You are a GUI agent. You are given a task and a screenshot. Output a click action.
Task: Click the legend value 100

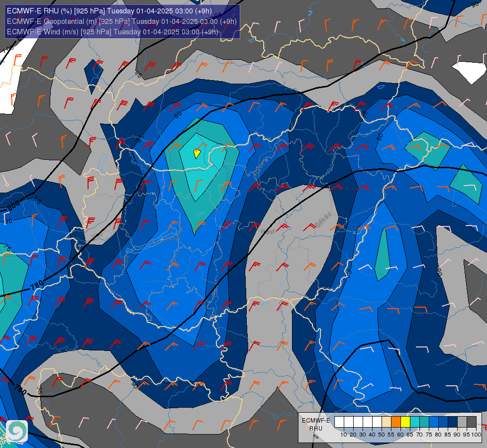click(x=476, y=435)
